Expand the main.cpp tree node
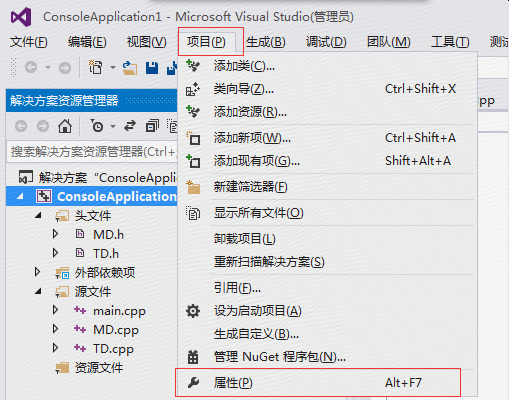Screen dimensions: 509x400 [x=56, y=310]
